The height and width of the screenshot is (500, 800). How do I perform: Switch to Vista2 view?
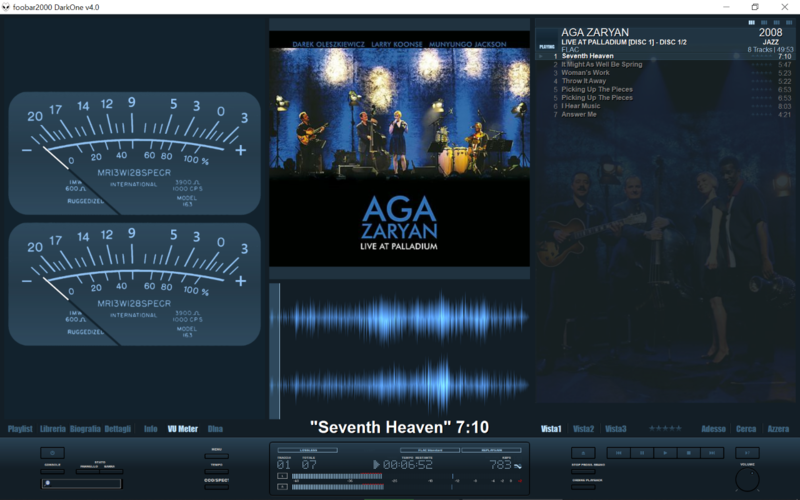(584, 429)
